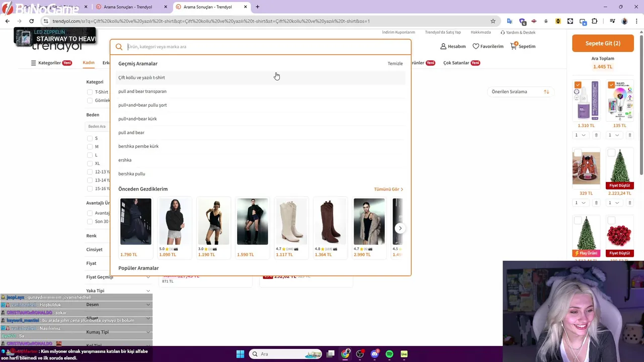Select the 329 TL mug cart item checkbox
The height and width of the screenshot is (362, 644).
point(578,153)
